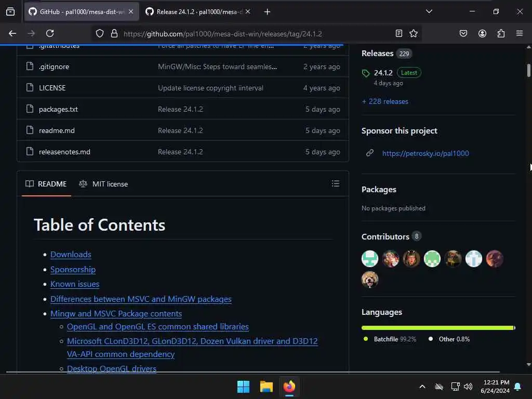Open the Firefox account icon

coord(482,33)
